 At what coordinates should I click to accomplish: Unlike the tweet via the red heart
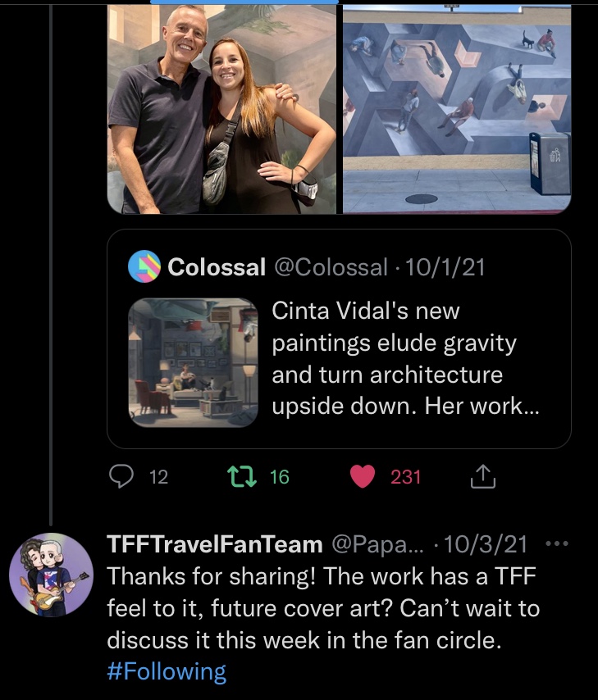point(362,476)
